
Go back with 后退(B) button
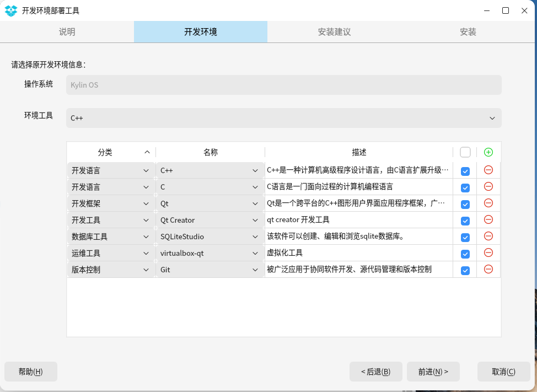375,372
